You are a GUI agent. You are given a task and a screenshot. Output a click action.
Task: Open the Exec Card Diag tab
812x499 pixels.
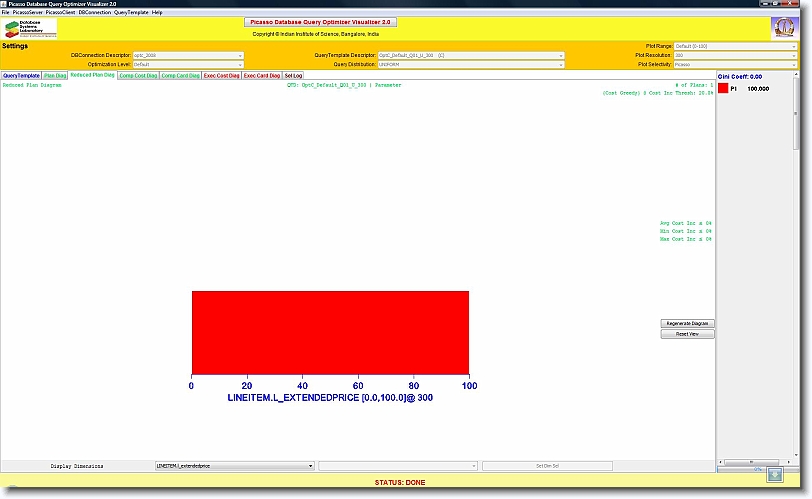click(x=262, y=75)
